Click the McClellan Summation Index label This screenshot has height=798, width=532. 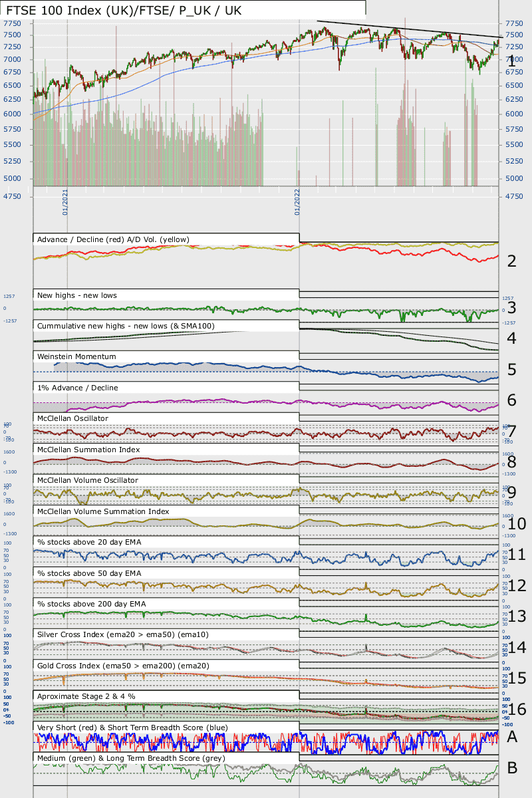(88, 450)
